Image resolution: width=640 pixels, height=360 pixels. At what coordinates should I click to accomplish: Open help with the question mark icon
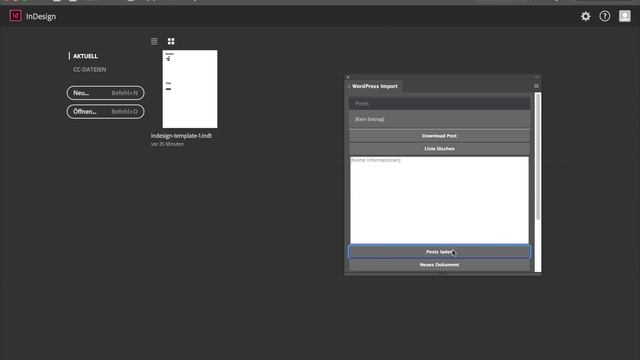point(604,16)
